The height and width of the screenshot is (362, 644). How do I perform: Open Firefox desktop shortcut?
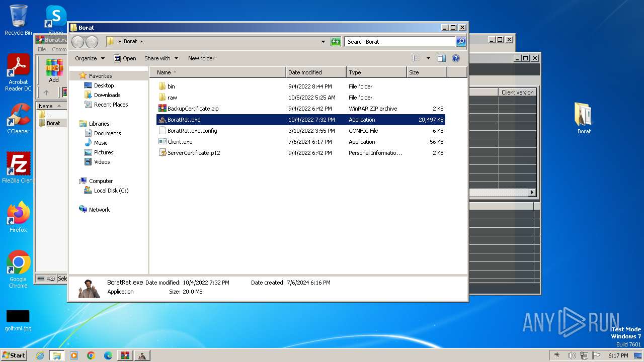18,217
